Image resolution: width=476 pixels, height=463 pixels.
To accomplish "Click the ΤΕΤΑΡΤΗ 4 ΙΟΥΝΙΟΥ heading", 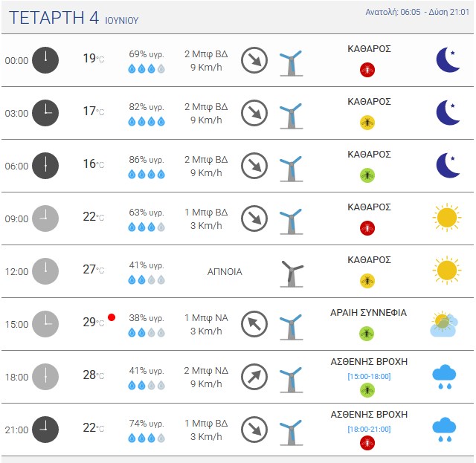I will pyautogui.click(x=74, y=18).
